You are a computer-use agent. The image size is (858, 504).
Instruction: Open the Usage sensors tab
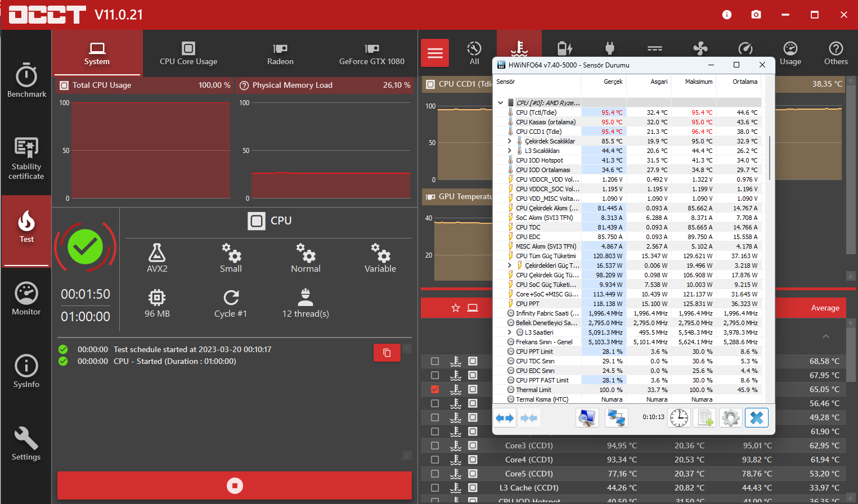(x=790, y=53)
